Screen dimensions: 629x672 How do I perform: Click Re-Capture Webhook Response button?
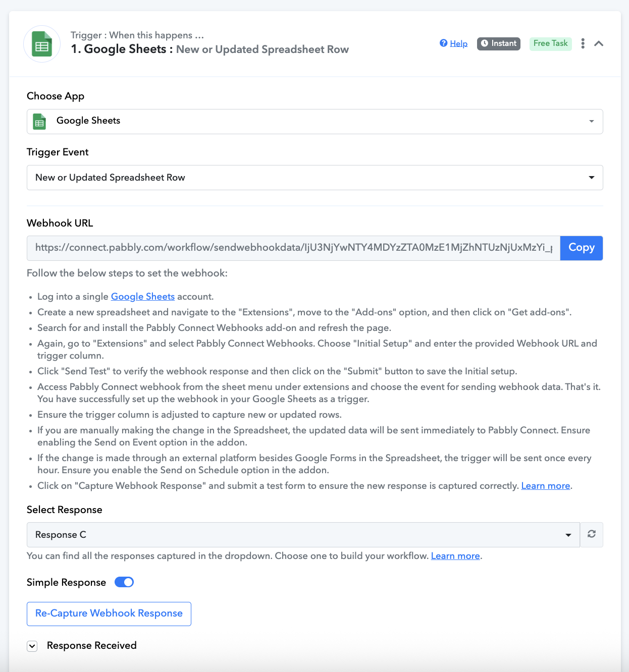click(109, 614)
